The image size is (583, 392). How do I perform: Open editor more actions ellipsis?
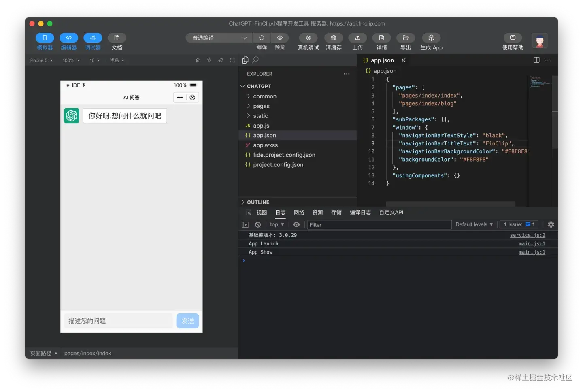(x=548, y=60)
